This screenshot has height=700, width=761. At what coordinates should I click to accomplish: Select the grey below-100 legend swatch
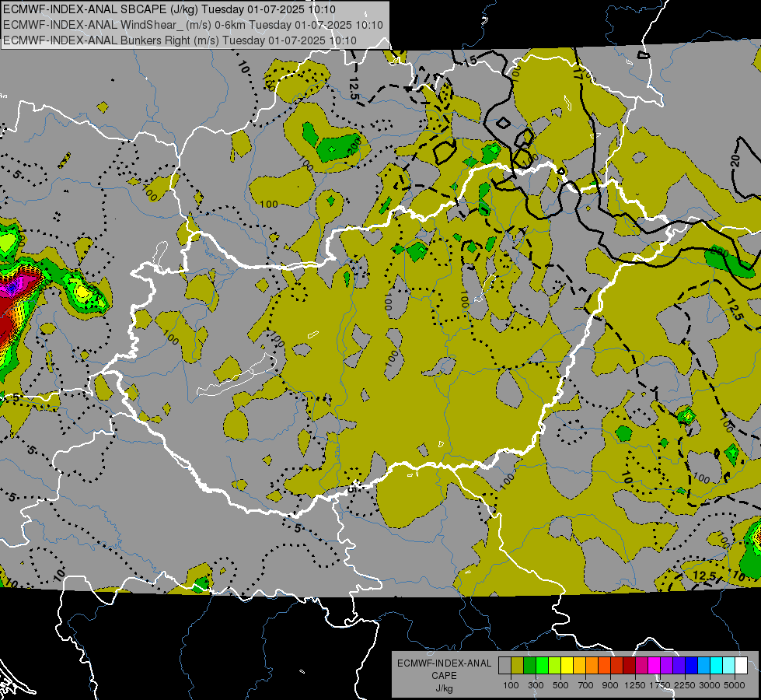504,666
